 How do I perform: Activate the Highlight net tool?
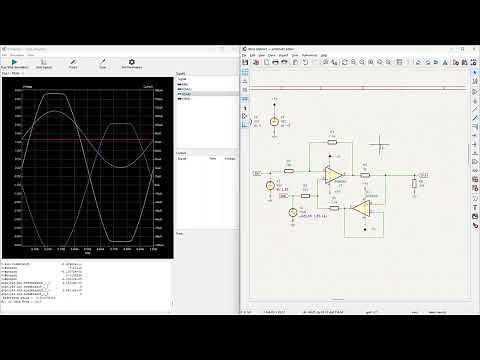point(475,81)
